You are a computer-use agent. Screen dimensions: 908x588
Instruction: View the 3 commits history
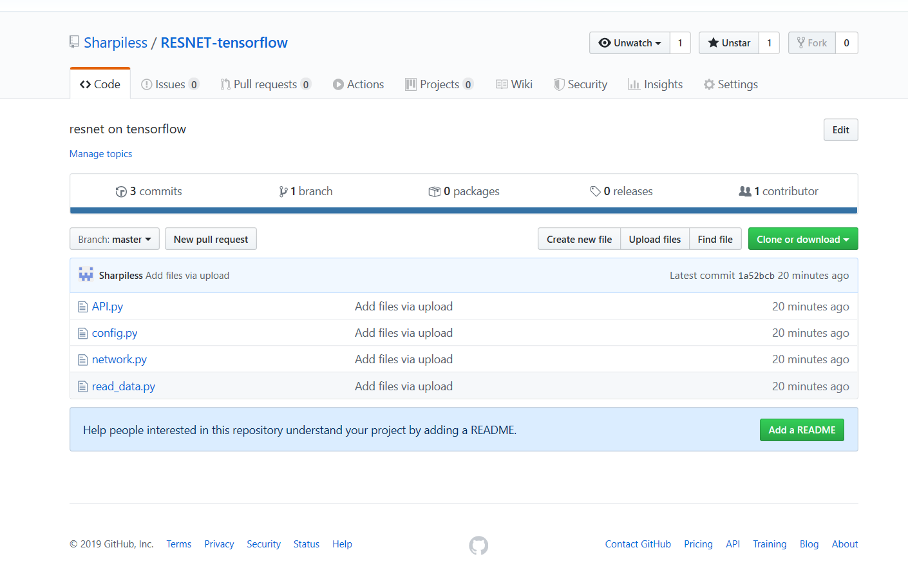(x=149, y=191)
